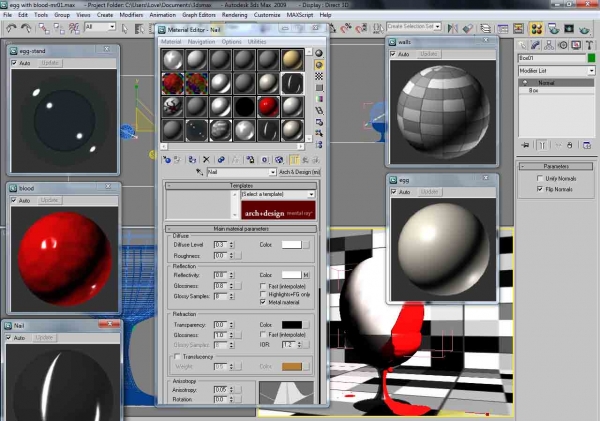The width and height of the screenshot is (600, 421).
Task: Click the Reset Map/Mtl X icon
Action: (206, 160)
